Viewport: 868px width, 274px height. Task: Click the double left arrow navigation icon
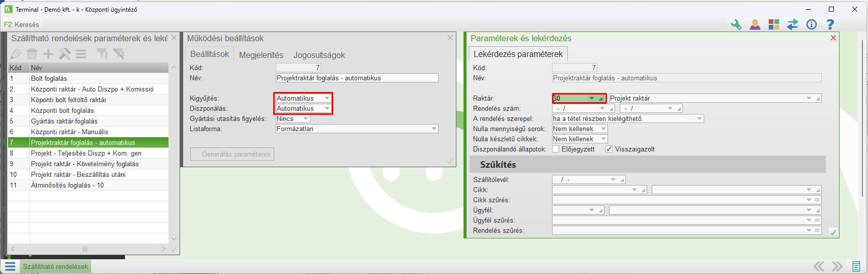(x=819, y=266)
